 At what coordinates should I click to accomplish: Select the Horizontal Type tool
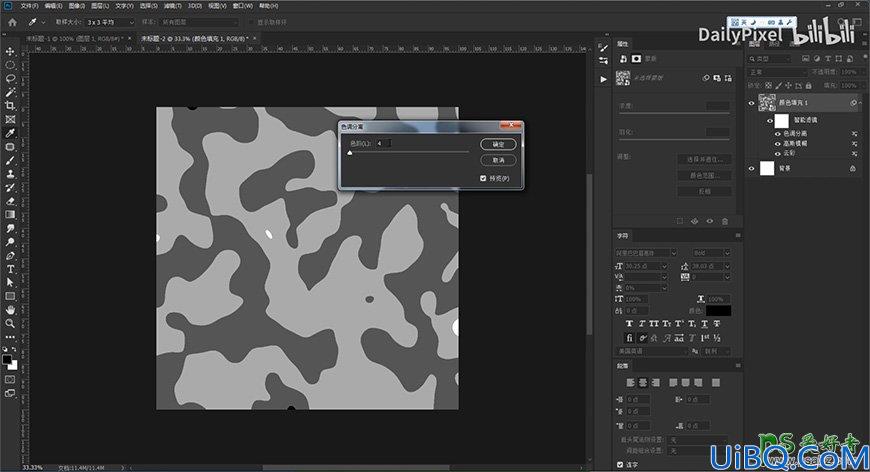10,269
